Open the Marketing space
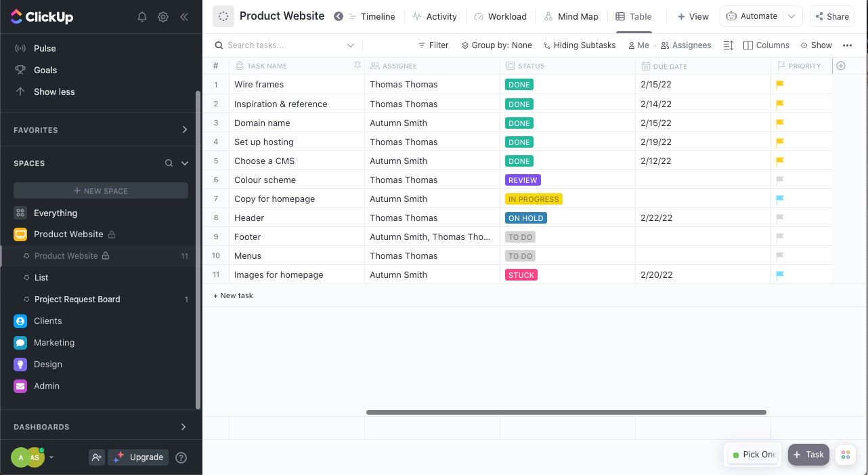Image resolution: width=868 pixels, height=475 pixels. 54,342
